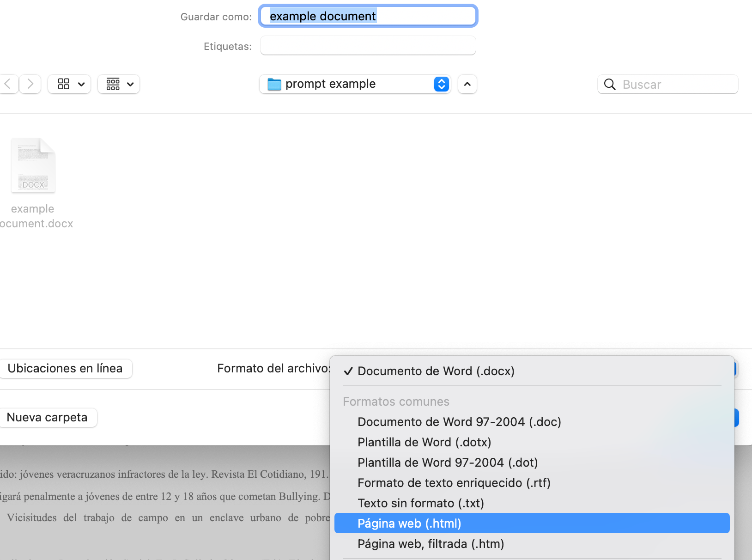This screenshot has height=560, width=752.
Task: Choose Documento de Word 97-2004 (.doc)
Action: 532,422
